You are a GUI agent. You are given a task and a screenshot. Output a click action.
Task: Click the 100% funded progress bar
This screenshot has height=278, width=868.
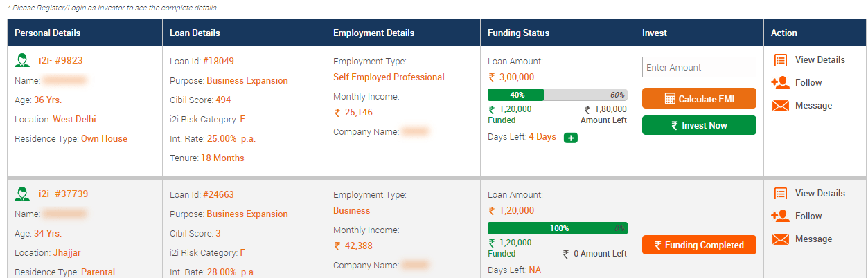click(558, 228)
